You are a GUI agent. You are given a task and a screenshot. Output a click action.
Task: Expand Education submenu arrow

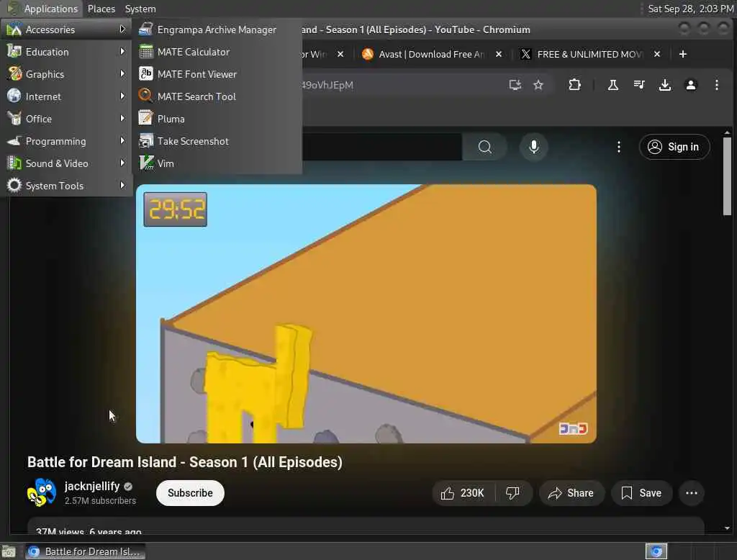tap(122, 51)
